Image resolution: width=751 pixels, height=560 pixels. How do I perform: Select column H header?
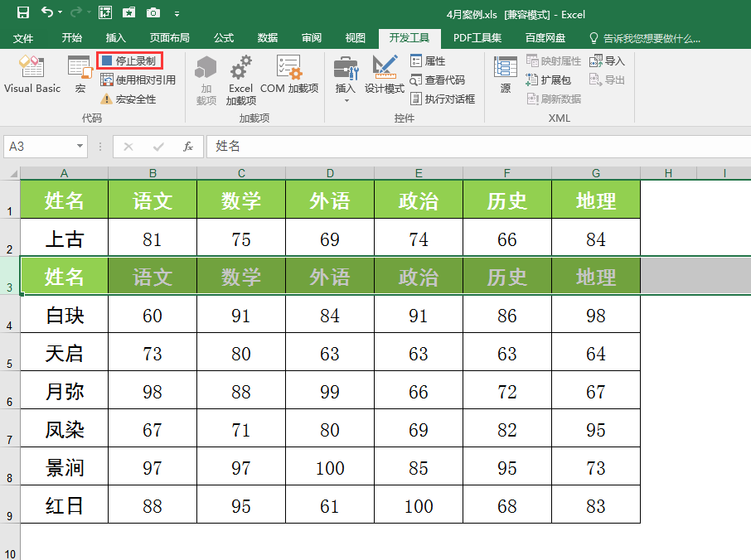[x=668, y=173]
